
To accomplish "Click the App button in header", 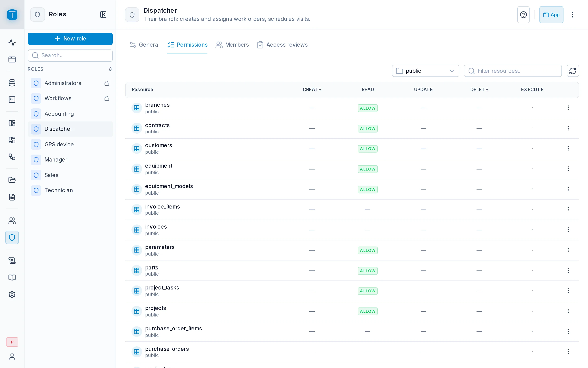I will [x=551, y=15].
